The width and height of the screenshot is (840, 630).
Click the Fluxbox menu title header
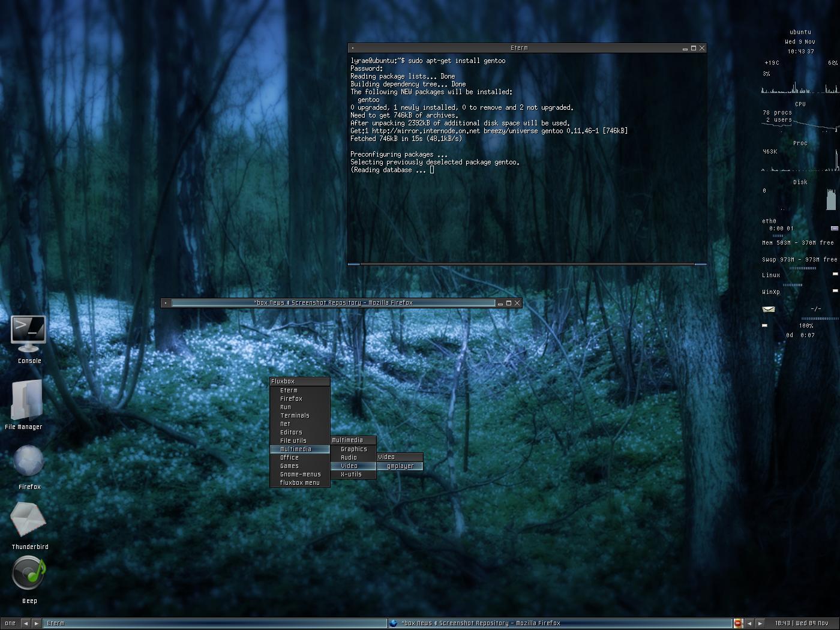coord(300,382)
